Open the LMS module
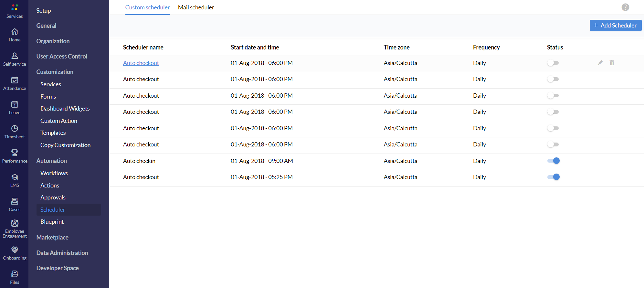The image size is (644, 288). pyautogui.click(x=15, y=181)
